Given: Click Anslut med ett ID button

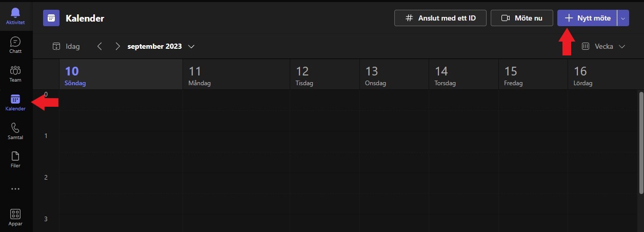Looking at the screenshot, I should point(440,18).
